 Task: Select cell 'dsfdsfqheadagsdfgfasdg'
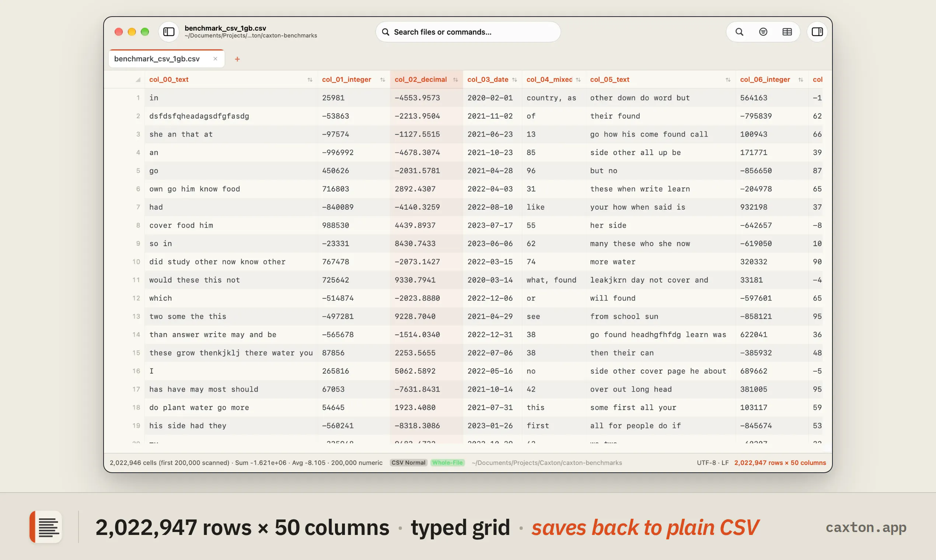point(231,116)
